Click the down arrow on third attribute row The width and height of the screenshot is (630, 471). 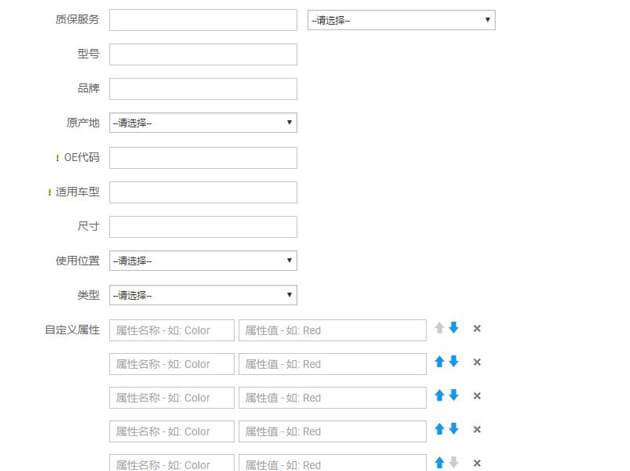(x=454, y=396)
